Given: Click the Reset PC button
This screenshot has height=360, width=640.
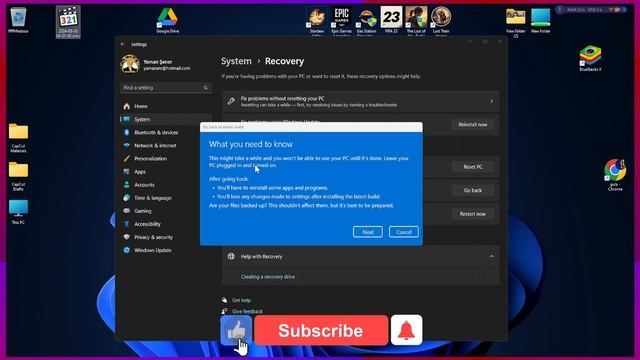Looking at the screenshot, I should click(x=473, y=167).
